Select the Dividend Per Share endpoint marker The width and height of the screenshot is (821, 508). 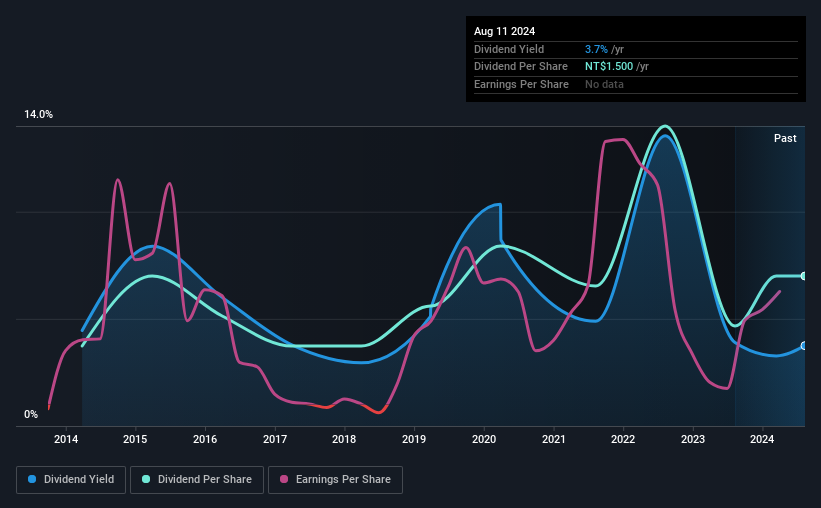(804, 276)
